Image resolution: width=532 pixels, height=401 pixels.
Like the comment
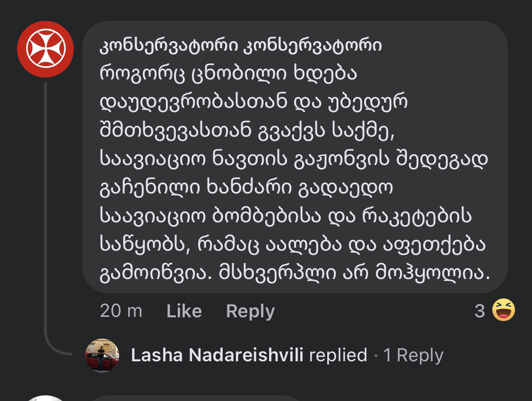pyautogui.click(x=184, y=311)
